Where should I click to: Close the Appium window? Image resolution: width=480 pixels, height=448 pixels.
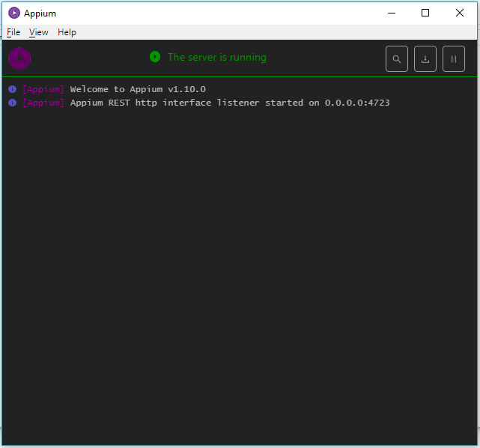point(460,13)
